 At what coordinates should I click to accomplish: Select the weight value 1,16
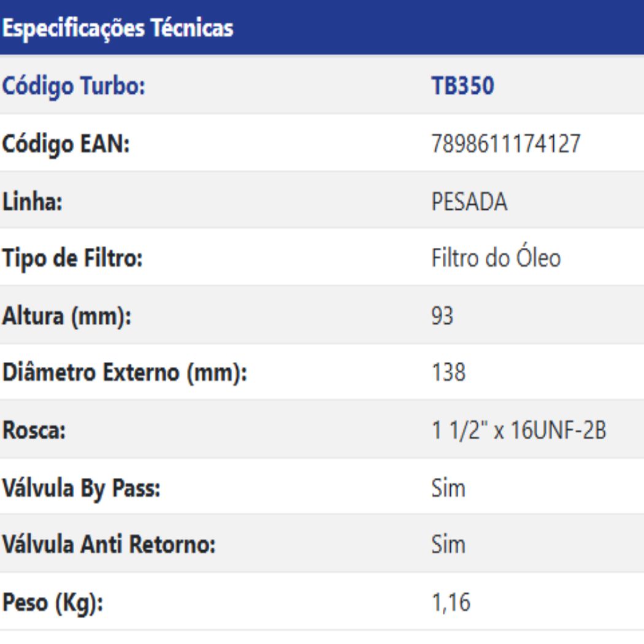pyautogui.click(x=451, y=603)
